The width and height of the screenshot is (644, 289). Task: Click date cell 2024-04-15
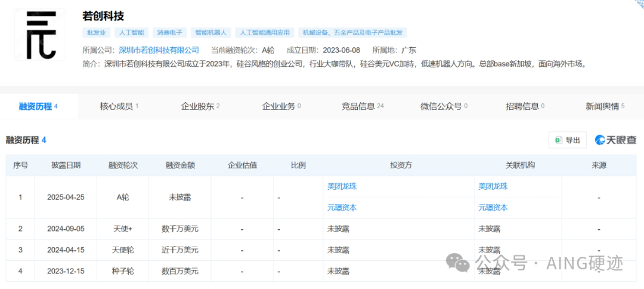[x=66, y=250]
